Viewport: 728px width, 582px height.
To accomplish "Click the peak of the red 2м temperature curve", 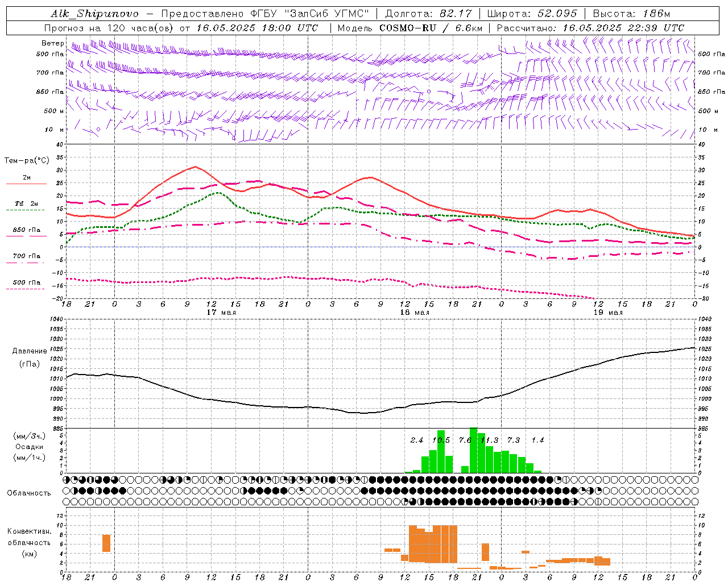I will tap(195, 167).
